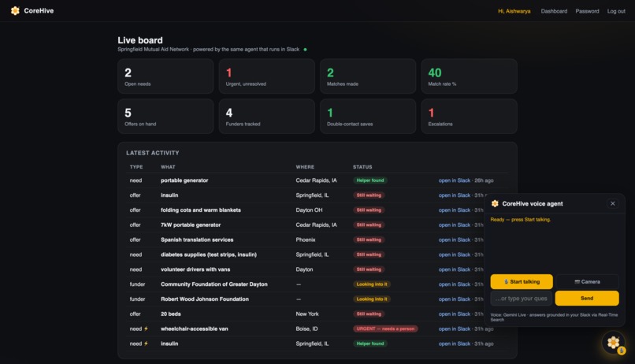The width and height of the screenshot is (635, 364).
Task: Focus the type your question field
Action: (x=522, y=299)
